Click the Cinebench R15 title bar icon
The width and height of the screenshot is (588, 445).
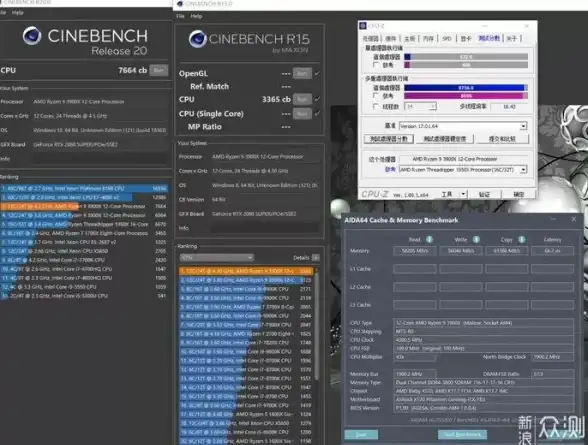[x=180, y=4]
